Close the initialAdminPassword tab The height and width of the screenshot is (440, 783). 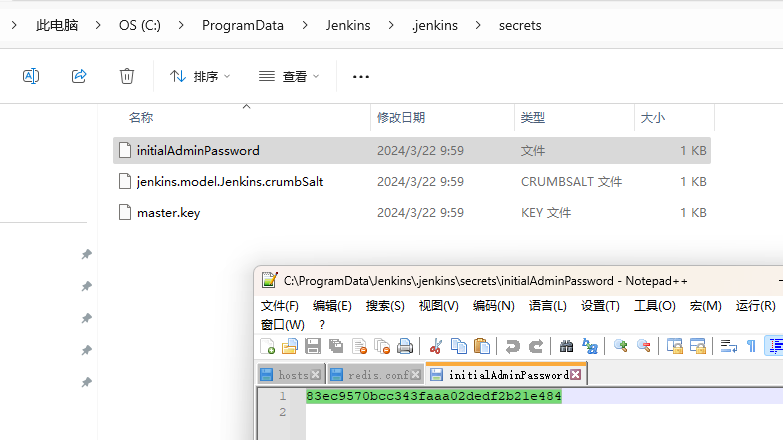[x=576, y=375]
